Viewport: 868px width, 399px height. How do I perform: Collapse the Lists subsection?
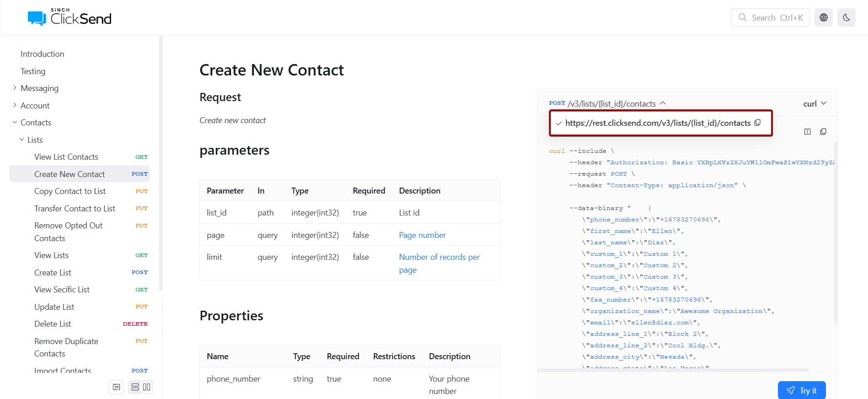(x=21, y=140)
